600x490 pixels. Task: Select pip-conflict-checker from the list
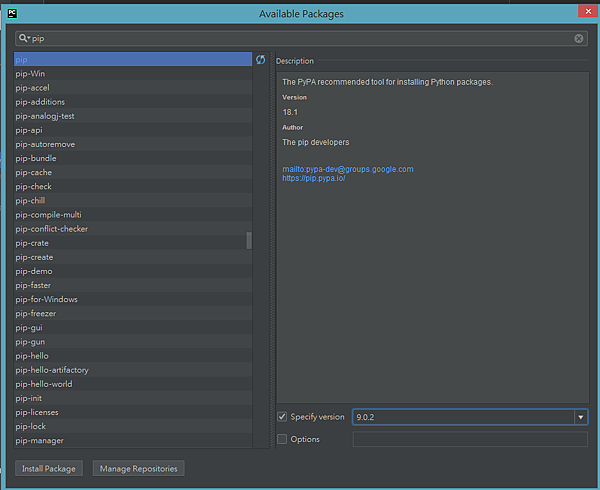(x=52, y=229)
